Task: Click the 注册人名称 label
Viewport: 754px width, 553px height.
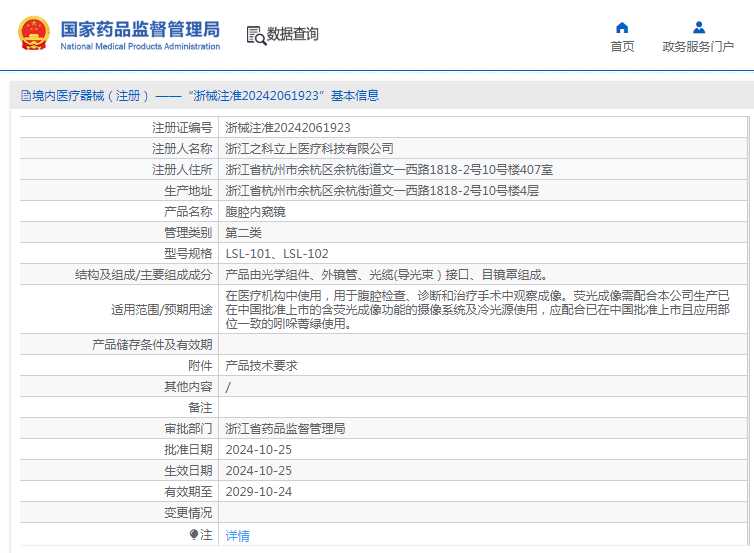Action: [x=182, y=149]
